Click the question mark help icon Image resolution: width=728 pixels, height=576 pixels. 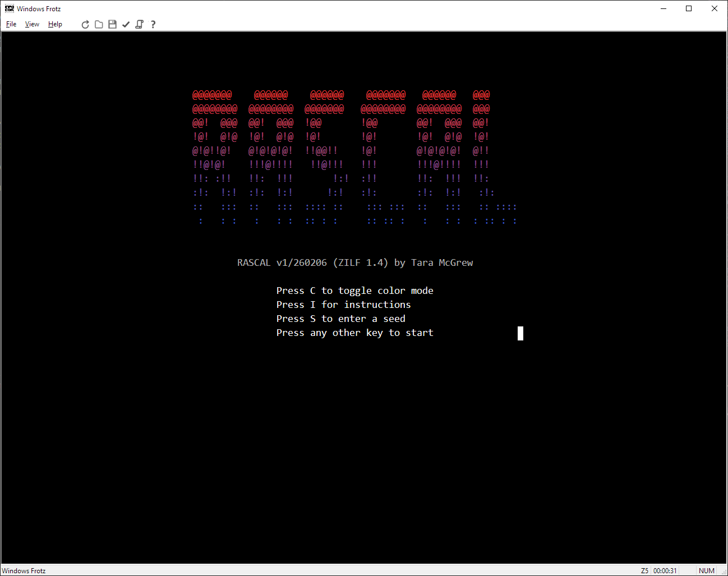153,24
